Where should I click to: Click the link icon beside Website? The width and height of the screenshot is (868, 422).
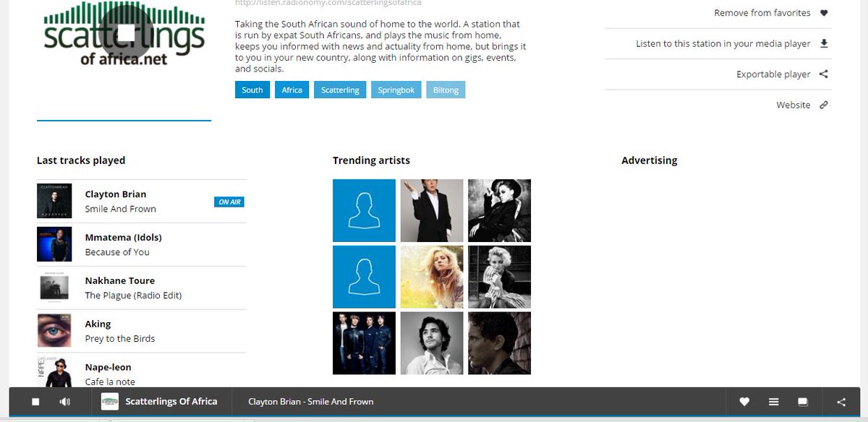coord(824,105)
